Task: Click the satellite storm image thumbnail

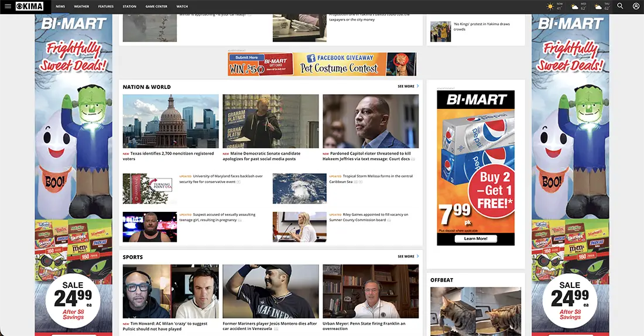Action: (300, 188)
